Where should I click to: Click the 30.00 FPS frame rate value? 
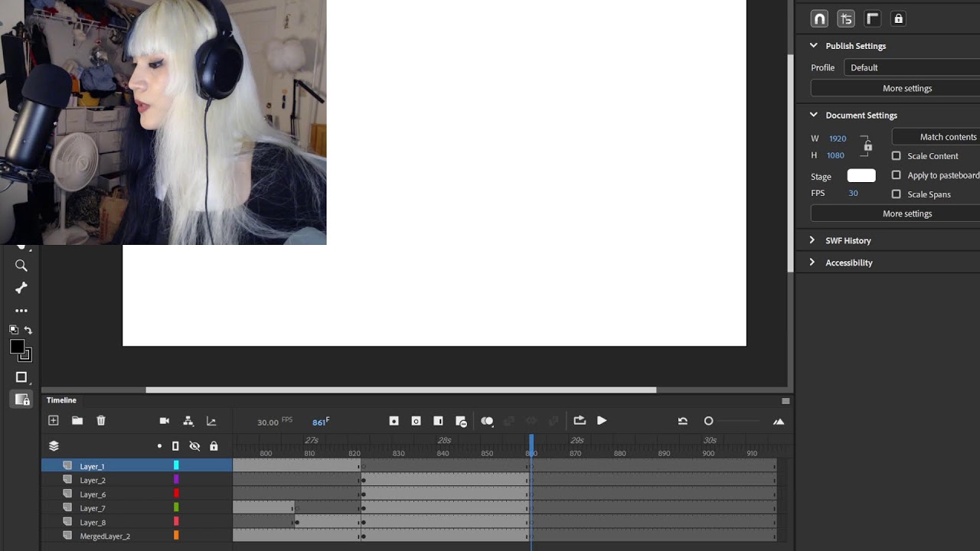click(268, 422)
